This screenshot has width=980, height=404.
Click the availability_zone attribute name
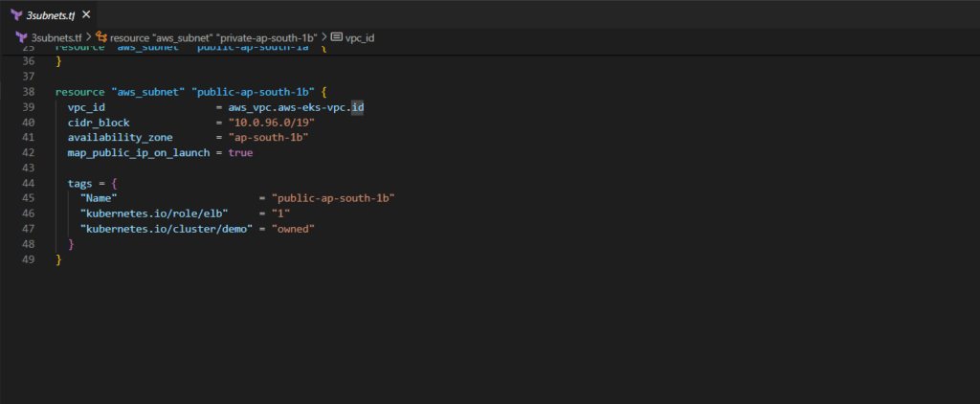click(x=120, y=138)
